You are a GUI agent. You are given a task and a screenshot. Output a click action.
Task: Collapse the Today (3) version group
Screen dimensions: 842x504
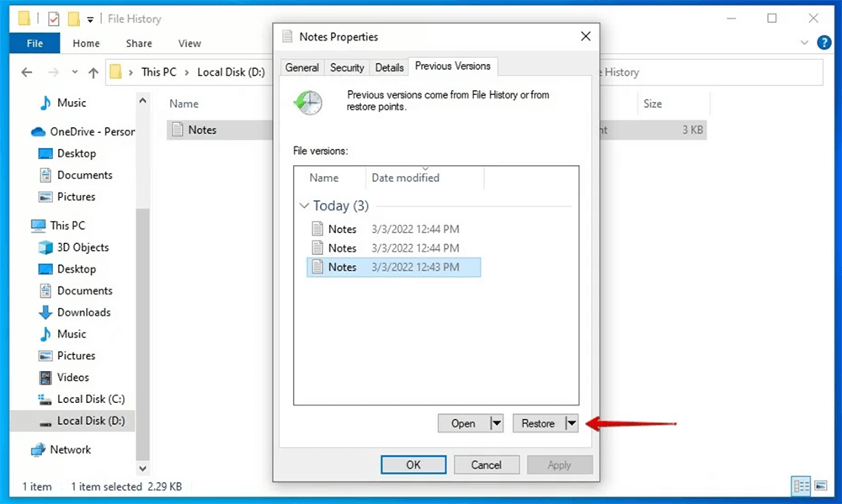click(x=304, y=205)
